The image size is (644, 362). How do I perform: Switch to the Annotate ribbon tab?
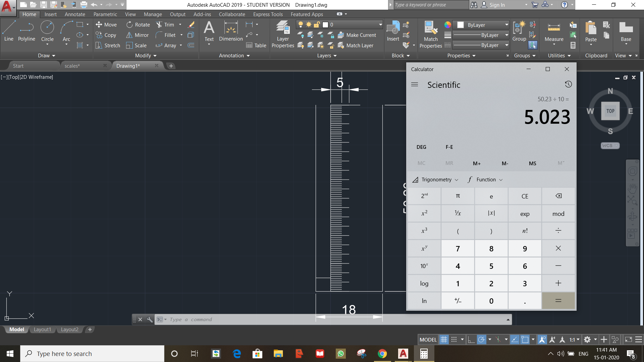[x=75, y=14]
